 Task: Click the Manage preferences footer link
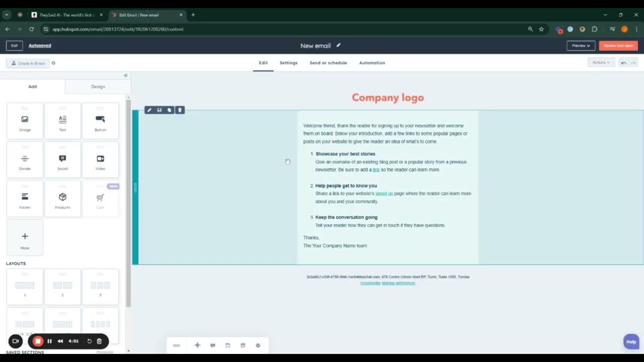point(398,283)
